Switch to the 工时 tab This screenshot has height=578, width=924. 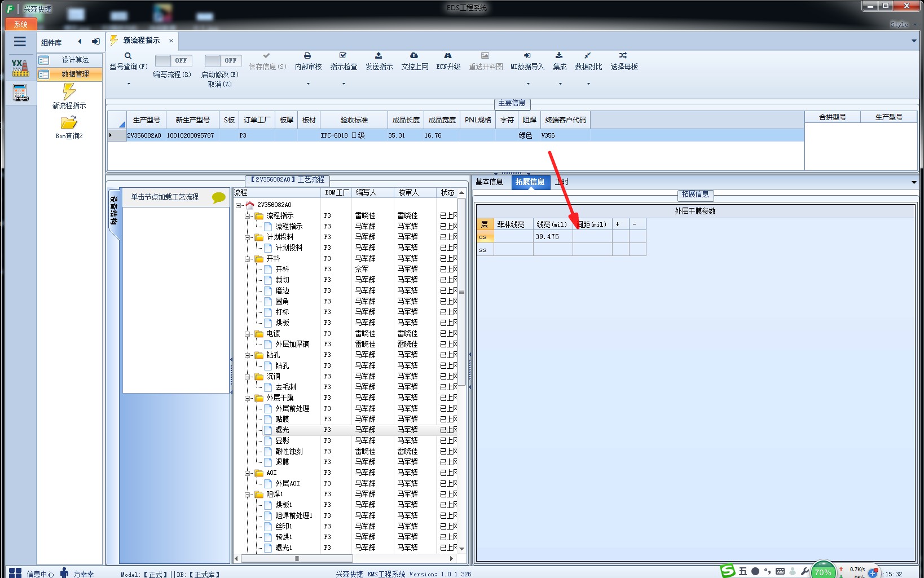561,182
